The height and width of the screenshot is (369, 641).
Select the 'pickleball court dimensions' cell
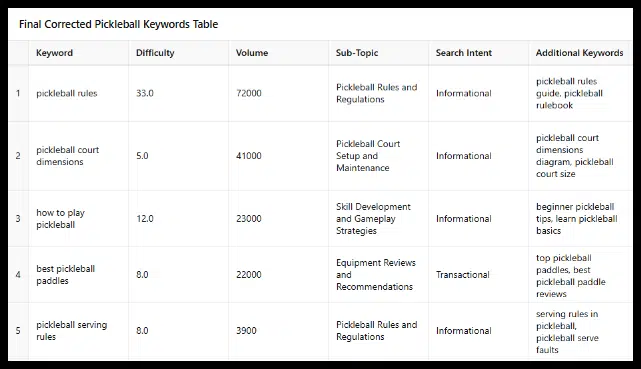tap(78, 156)
